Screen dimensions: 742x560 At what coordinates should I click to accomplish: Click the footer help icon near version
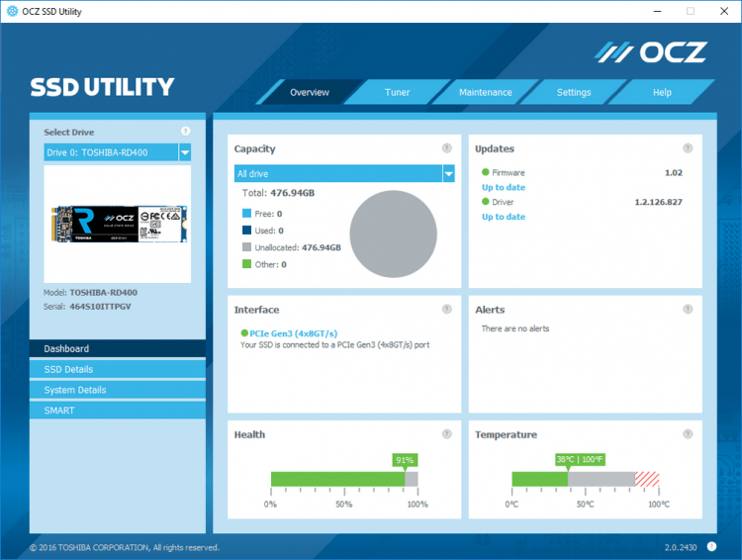coord(711,547)
